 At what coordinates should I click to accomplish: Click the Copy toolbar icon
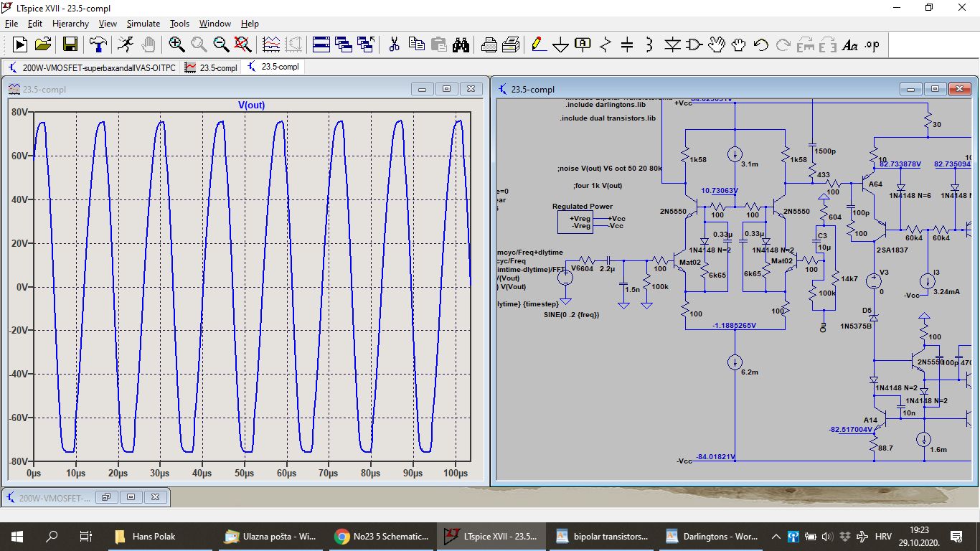pos(417,44)
